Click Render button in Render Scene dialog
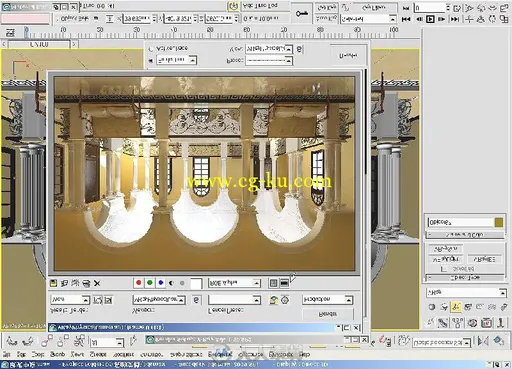 click(x=348, y=55)
